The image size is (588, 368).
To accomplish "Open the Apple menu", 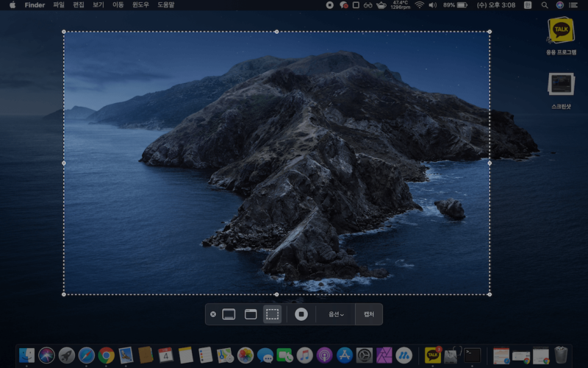I will tap(12, 5).
